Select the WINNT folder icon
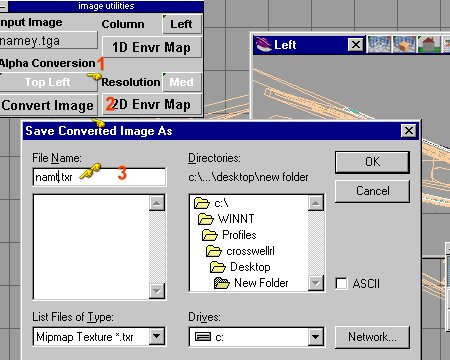The image size is (450, 360). click(x=206, y=219)
